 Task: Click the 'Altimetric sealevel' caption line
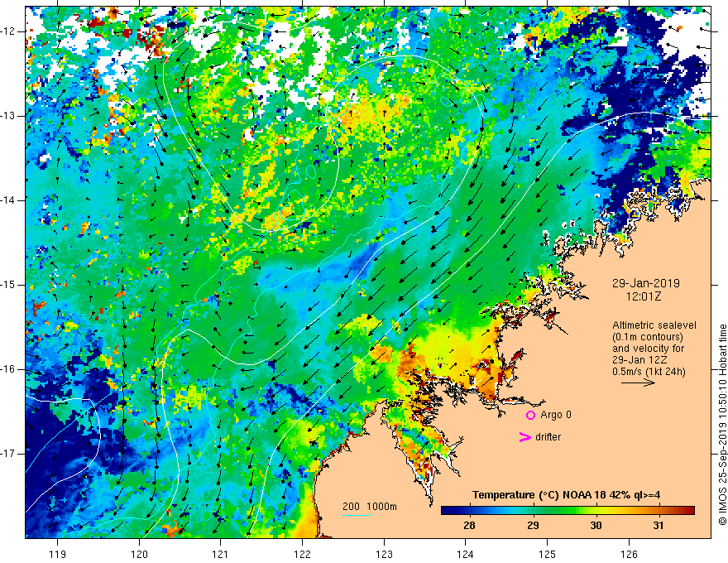tap(654, 325)
